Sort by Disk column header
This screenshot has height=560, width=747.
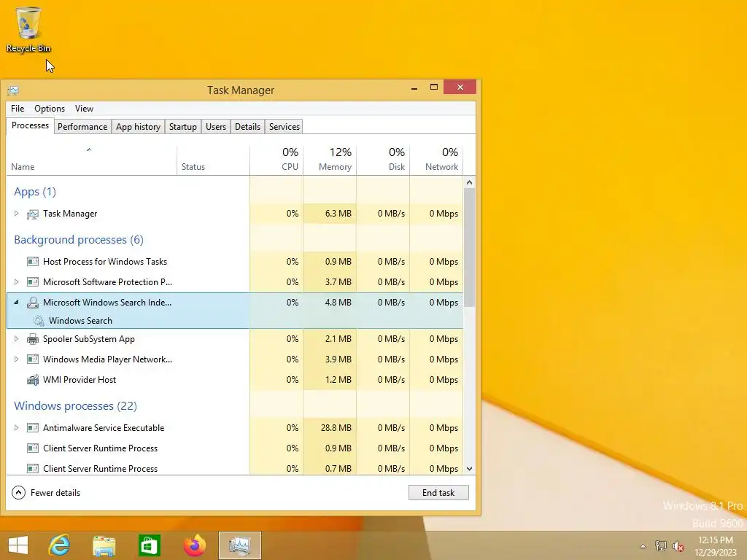tap(383, 160)
